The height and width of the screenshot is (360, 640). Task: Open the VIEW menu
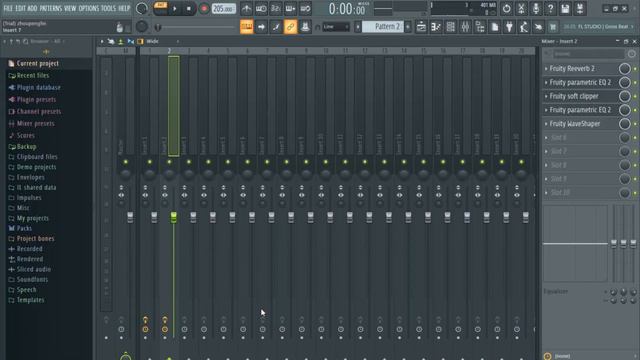coord(70,8)
